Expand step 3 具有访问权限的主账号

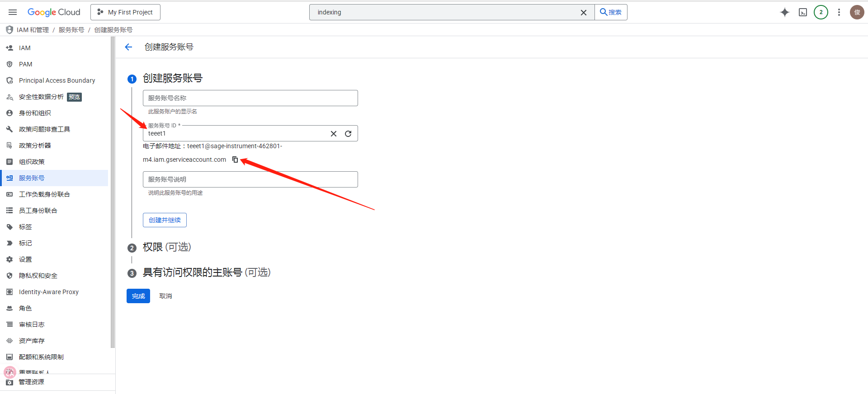click(207, 272)
